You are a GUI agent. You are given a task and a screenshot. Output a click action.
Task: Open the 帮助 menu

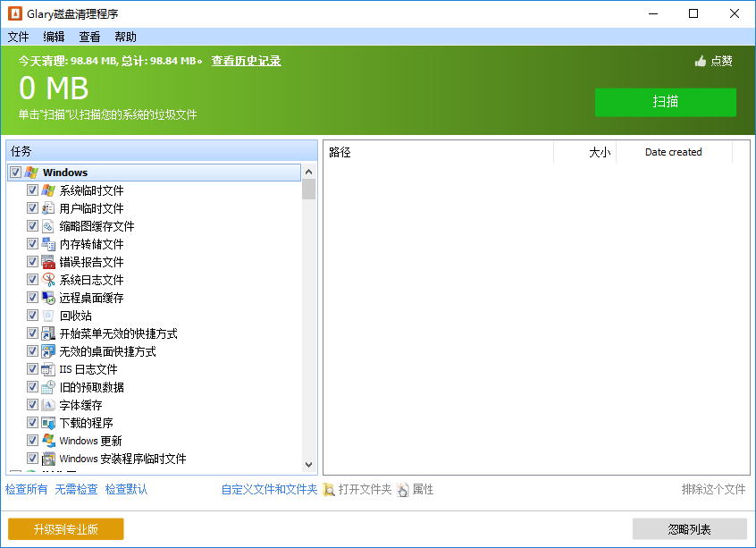[125, 37]
